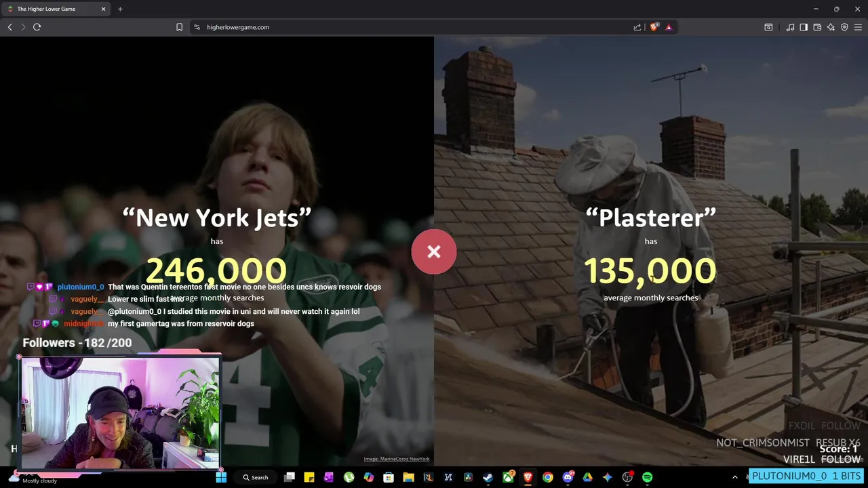868x488 pixels.
Task: Toggle the browser sidebar panel
Action: click(x=804, y=27)
